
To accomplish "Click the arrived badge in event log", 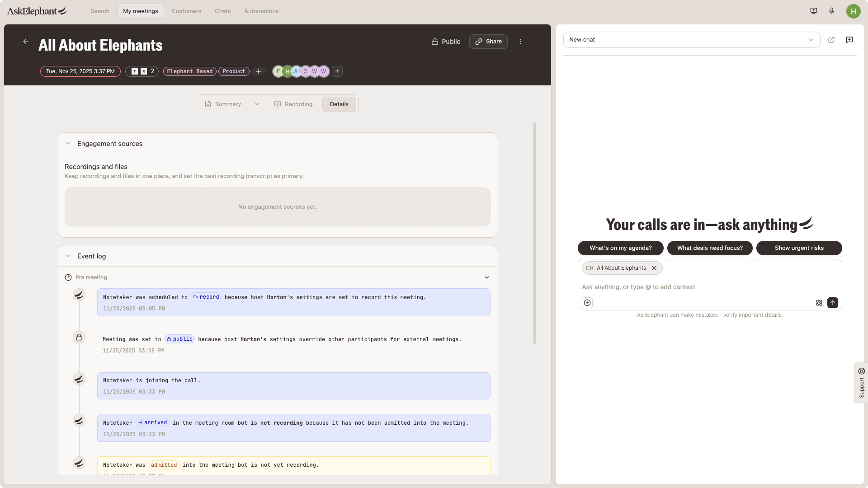I will tap(152, 422).
